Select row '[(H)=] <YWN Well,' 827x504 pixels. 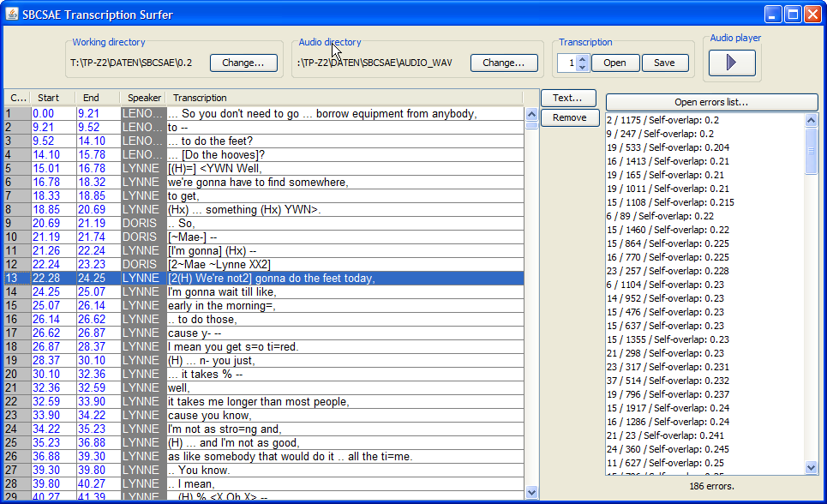tap(264, 168)
